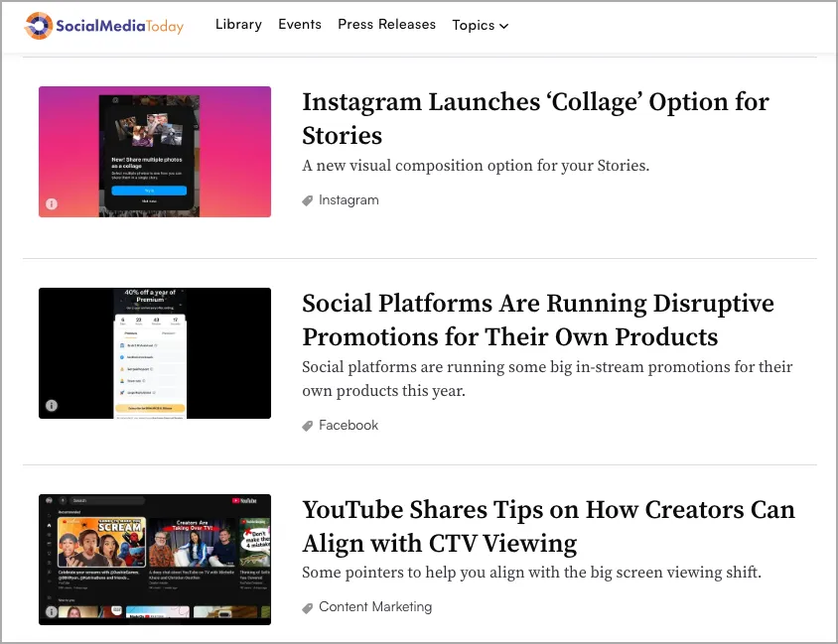Open Press Releases in the navigation bar
Image resolution: width=838 pixels, height=644 pixels.
tap(386, 25)
